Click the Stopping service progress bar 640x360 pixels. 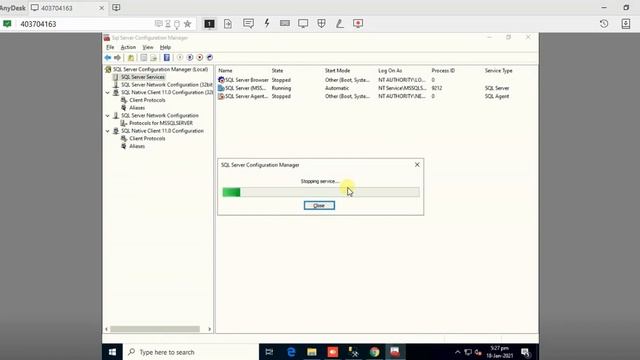(321, 192)
